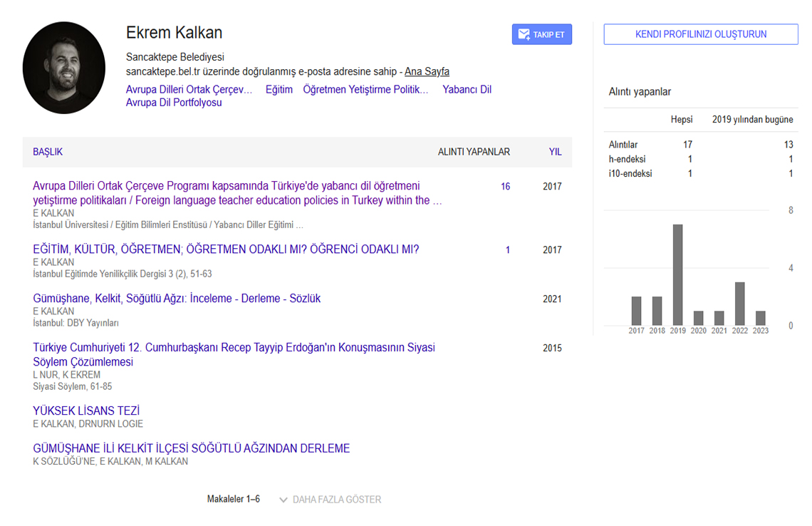Click the envelope icon on Takip Et
The height and width of the screenshot is (526, 812).
pyautogui.click(x=524, y=34)
